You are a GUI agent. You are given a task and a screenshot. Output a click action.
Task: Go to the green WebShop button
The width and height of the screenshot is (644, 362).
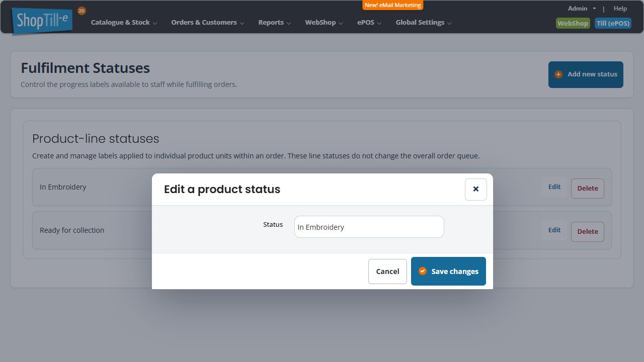pyautogui.click(x=573, y=23)
